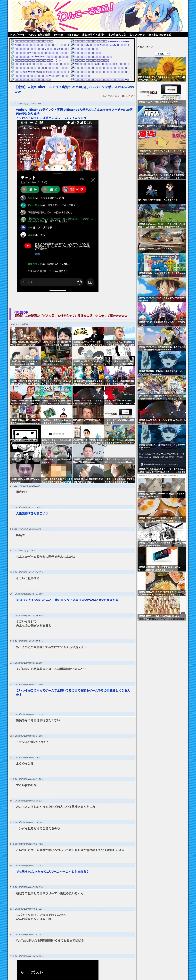196x980 pixels.
Task: Open the article title about 人気VTuber スパチャ
Action: click(x=74, y=89)
